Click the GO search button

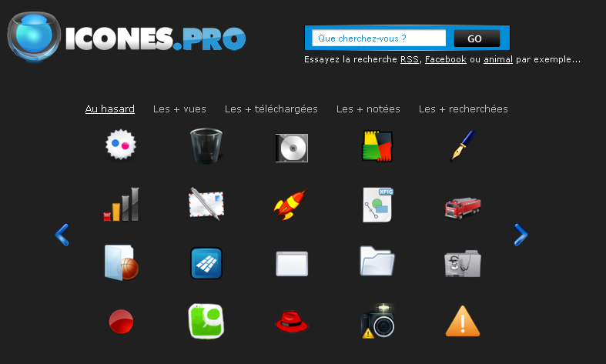pos(477,38)
